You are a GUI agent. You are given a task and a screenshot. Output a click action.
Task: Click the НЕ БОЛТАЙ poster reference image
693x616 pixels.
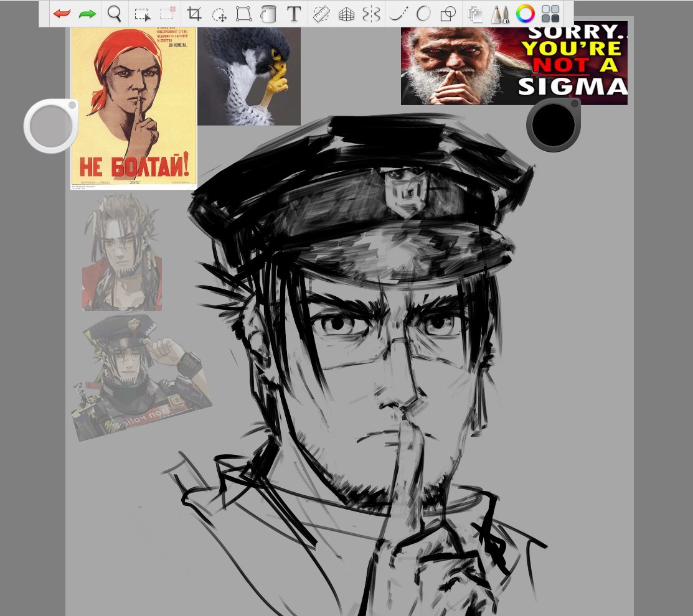tap(134, 108)
